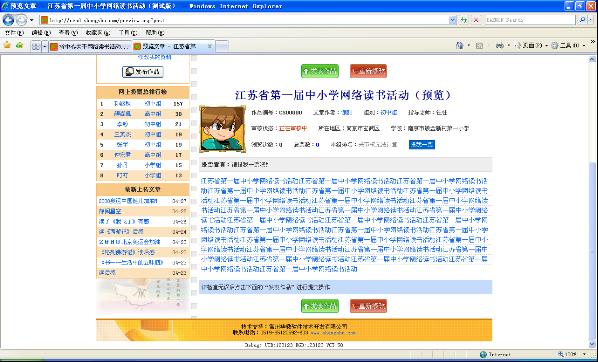This screenshot has width=598, height=362.
Task: Click the Home icon in command bar
Action: [460, 45]
